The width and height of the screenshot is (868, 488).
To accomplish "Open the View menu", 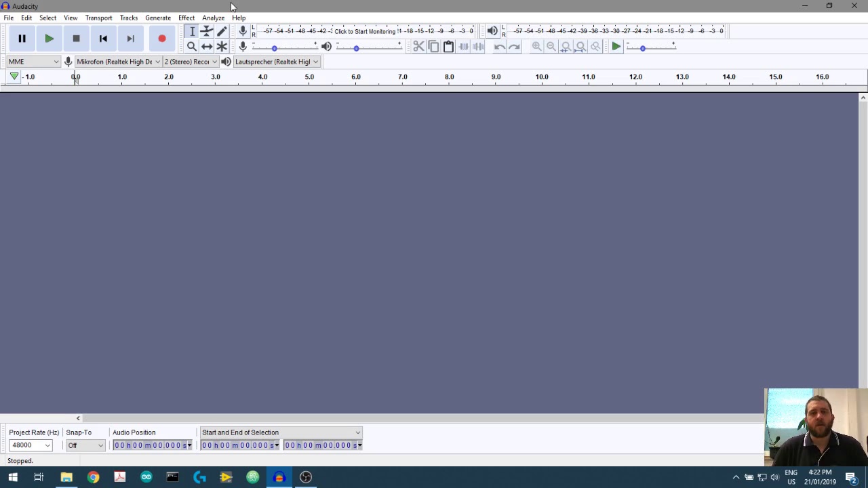I will [71, 18].
